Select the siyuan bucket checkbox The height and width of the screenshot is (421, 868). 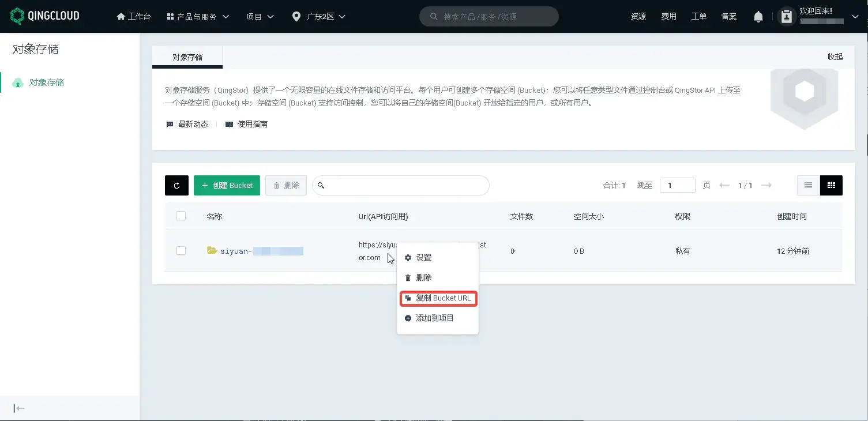point(181,250)
